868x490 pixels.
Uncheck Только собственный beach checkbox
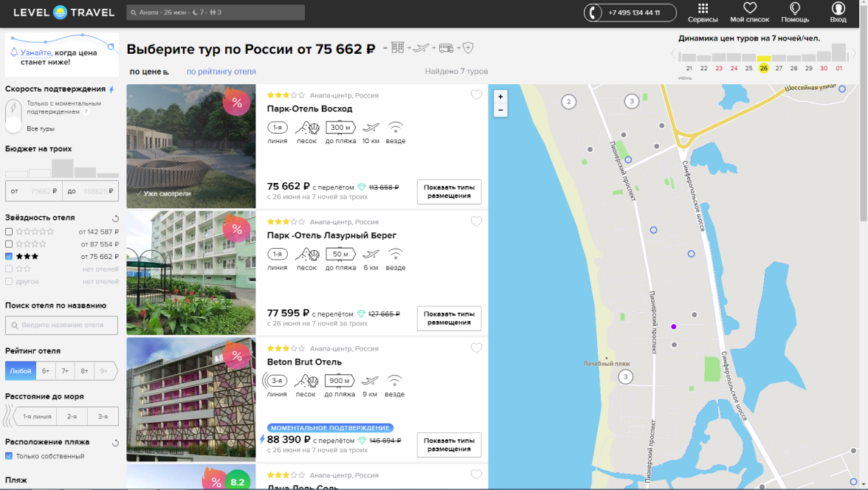(x=9, y=456)
